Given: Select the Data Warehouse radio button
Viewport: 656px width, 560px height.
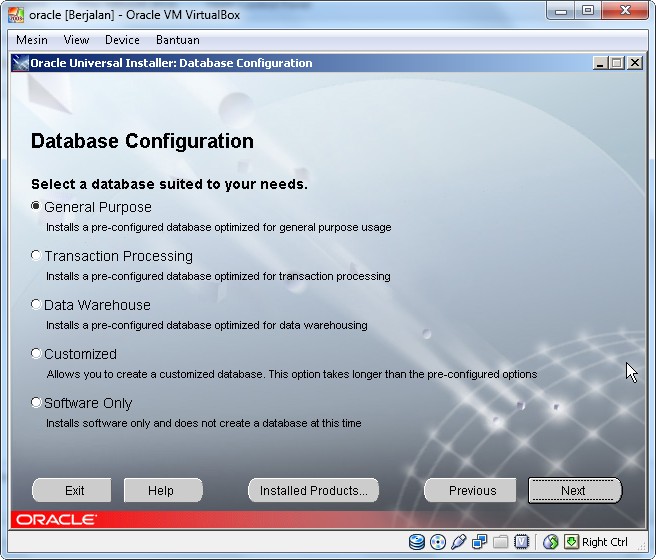Looking at the screenshot, I should (36, 304).
